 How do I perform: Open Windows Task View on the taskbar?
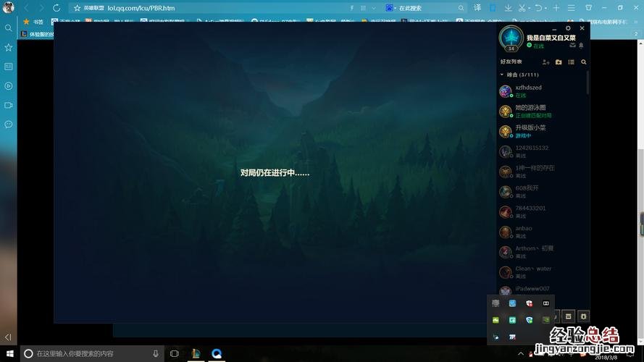coord(174,353)
